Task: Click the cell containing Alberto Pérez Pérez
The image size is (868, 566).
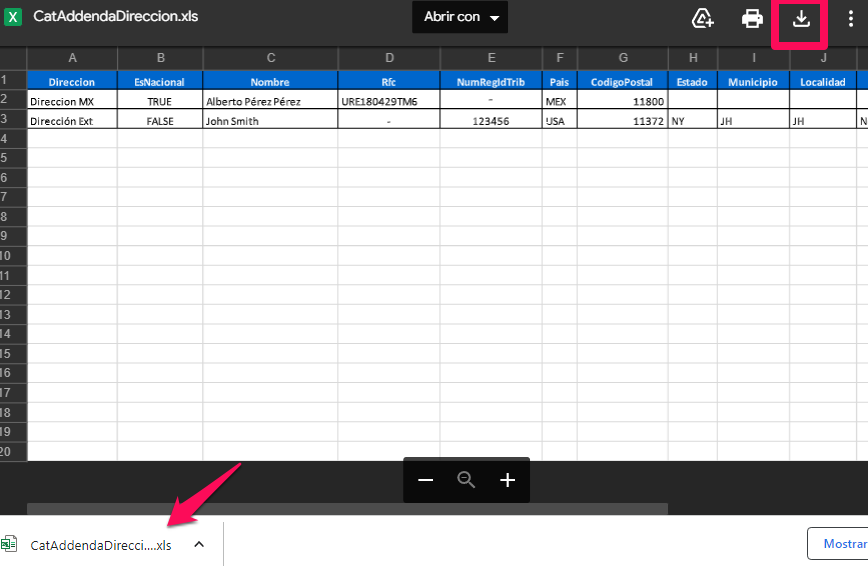Action: click(270, 101)
